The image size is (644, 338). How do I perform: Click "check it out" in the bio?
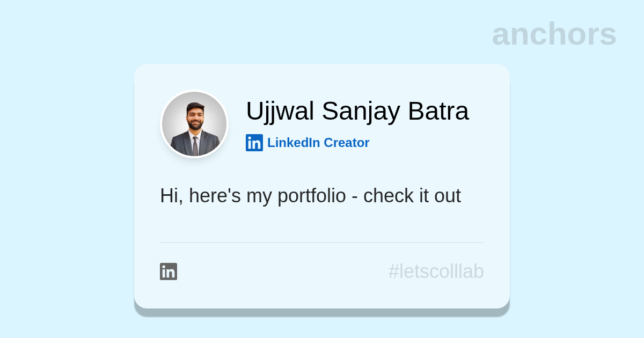pyautogui.click(x=412, y=196)
